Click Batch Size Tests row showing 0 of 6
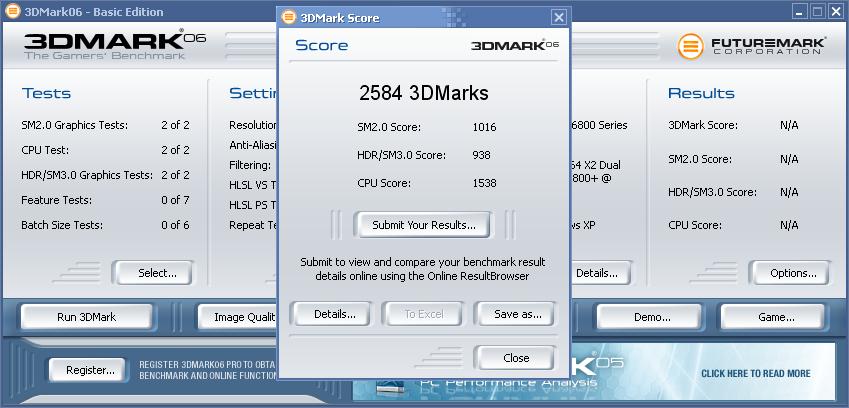 tap(106, 225)
